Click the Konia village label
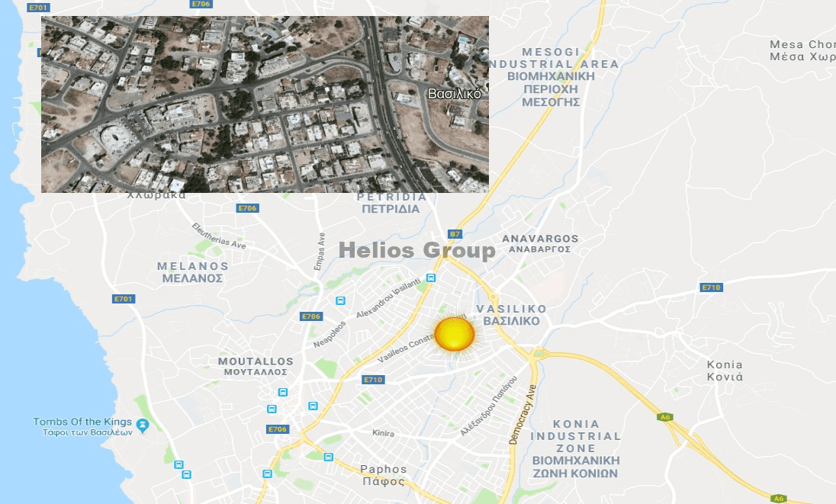The height and width of the screenshot is (504, 836). (725, 371)
